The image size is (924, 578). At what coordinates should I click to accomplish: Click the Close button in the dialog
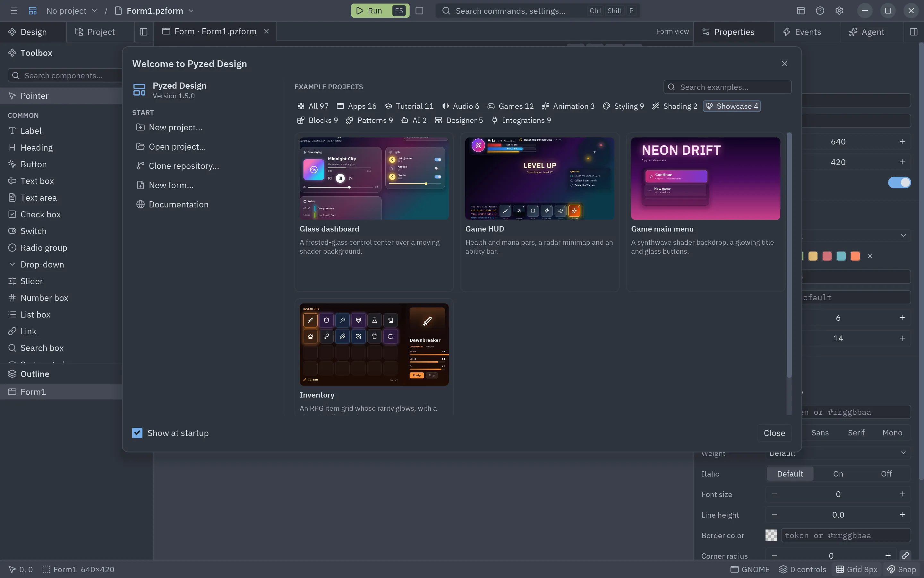(774, 433)
